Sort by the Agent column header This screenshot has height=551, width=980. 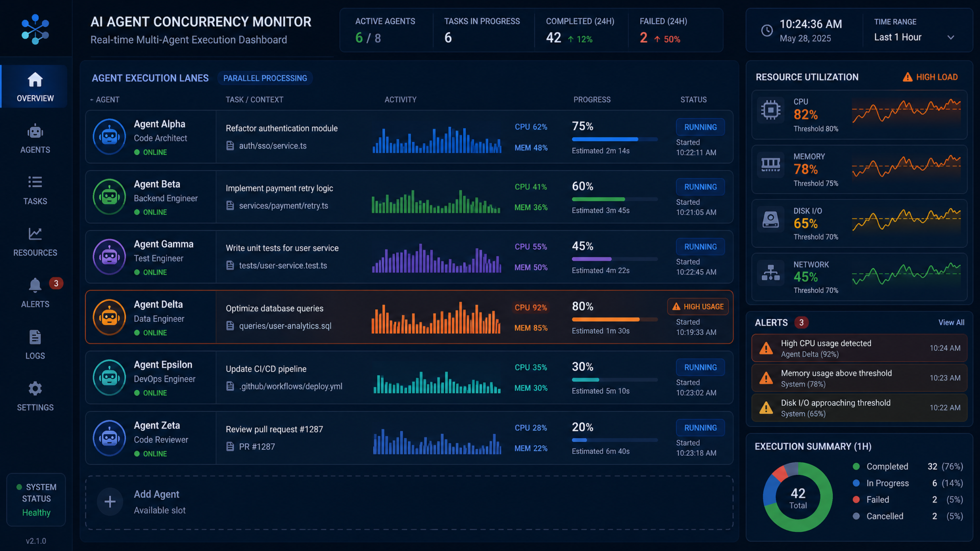[107, 99]
